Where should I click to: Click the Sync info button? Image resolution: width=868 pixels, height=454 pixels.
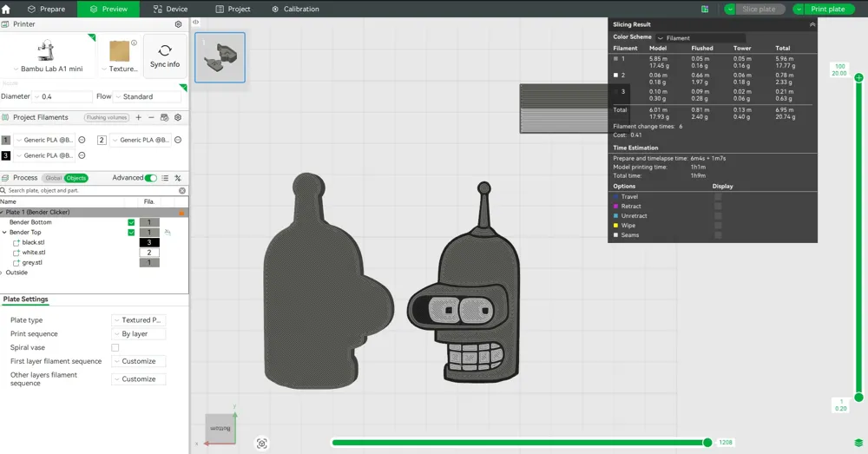coord(165,56)
